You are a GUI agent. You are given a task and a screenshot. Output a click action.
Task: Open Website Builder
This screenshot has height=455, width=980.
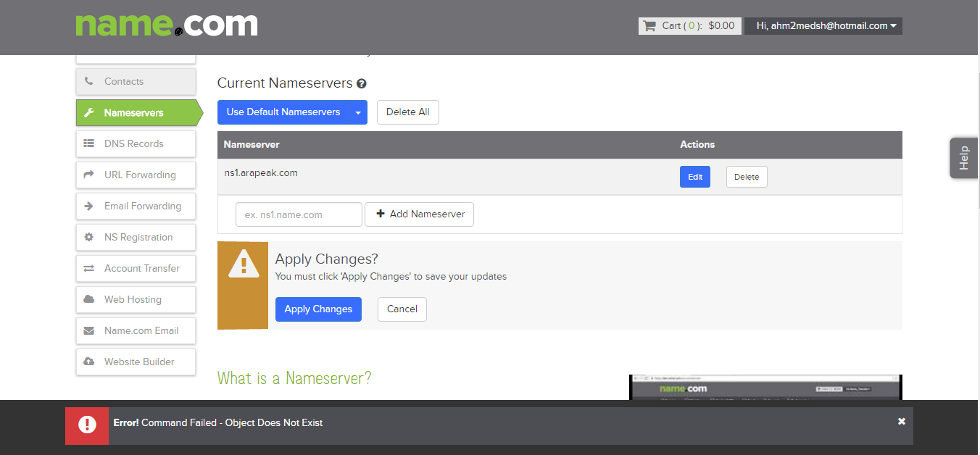tap(136, 362)
